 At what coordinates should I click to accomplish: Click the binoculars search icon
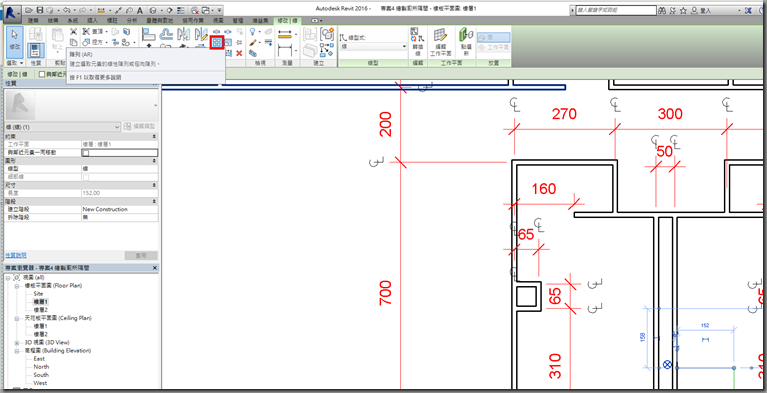pos(662,10)
